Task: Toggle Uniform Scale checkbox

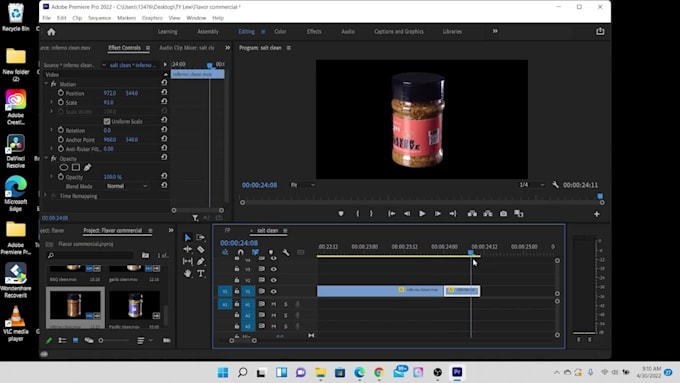Action: (107, 121)
